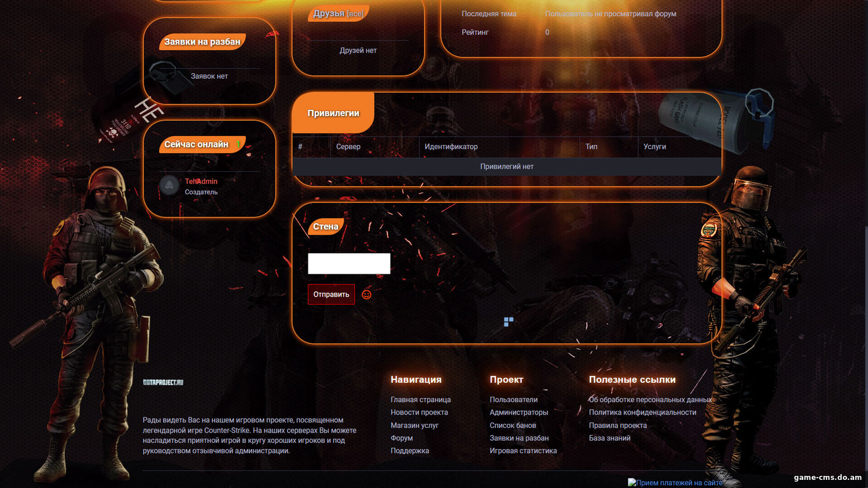View Список банов link
868x488 pixels.
(x=513, y=425)
